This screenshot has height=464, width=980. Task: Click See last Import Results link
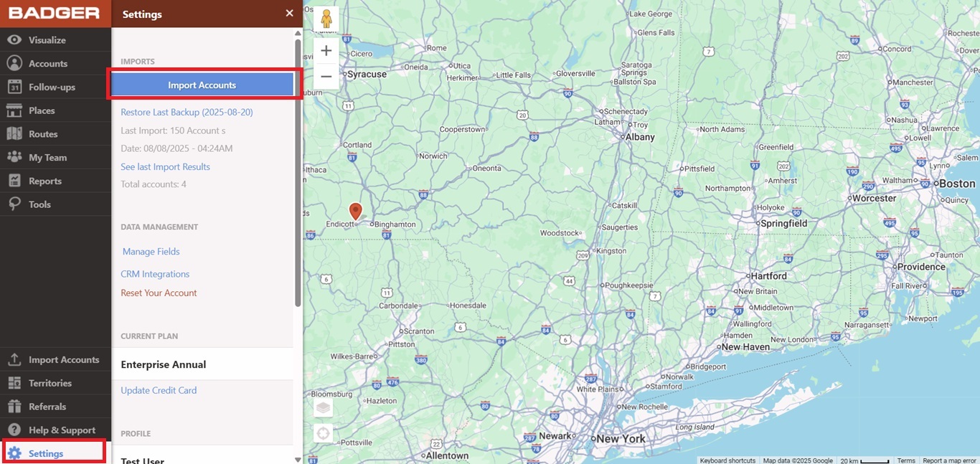[165, 167]
